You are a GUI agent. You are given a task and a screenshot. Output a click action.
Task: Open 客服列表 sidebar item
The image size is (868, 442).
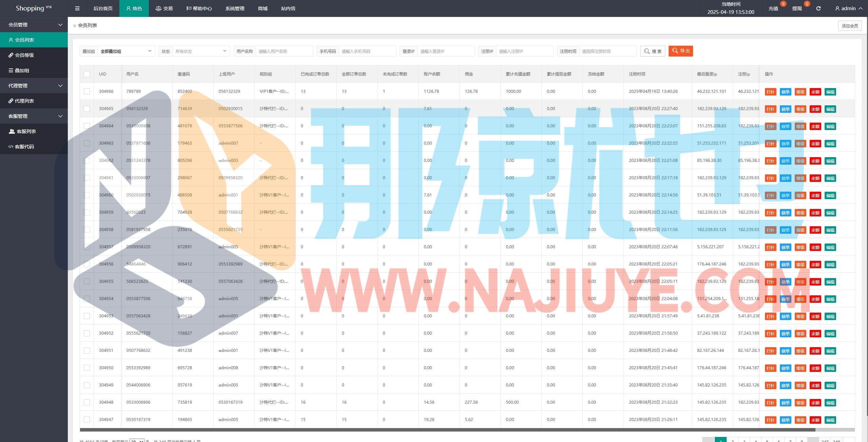(26, 131)
